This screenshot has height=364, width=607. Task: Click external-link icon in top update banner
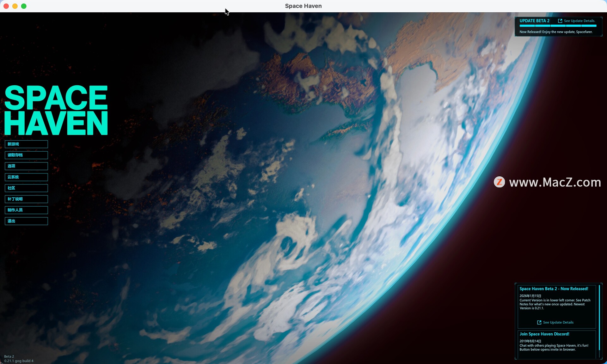[x=560, y=21]
